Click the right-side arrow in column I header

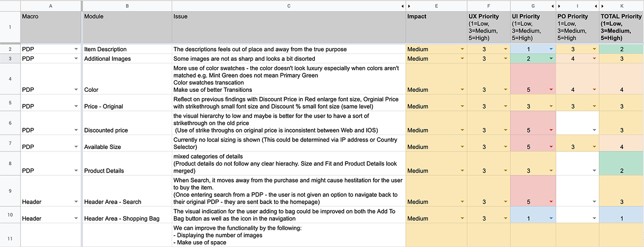tap(595, 6)
